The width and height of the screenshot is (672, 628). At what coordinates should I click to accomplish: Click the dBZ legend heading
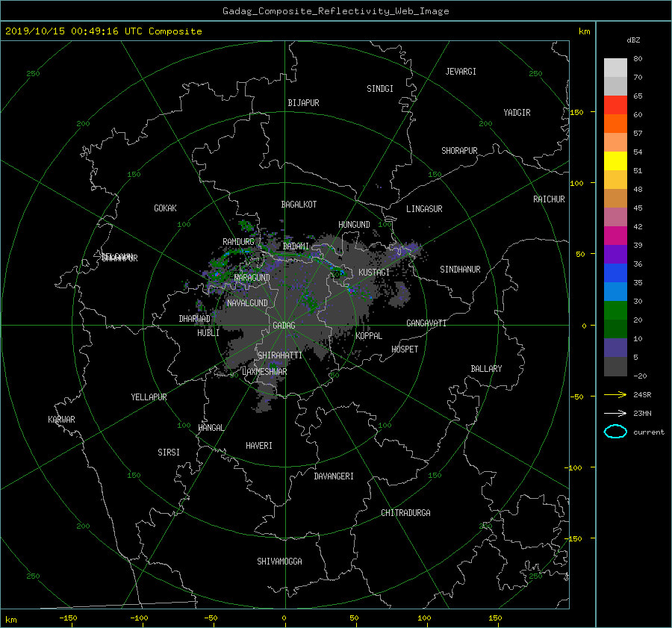pyautogui.click(x=633, y=40)
